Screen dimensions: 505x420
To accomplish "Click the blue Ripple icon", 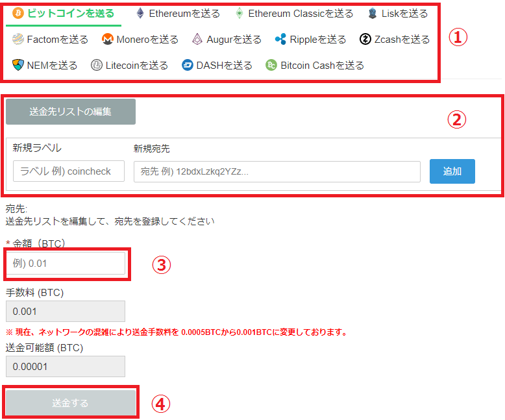I will pyautogui.click(x=280, y=39).
